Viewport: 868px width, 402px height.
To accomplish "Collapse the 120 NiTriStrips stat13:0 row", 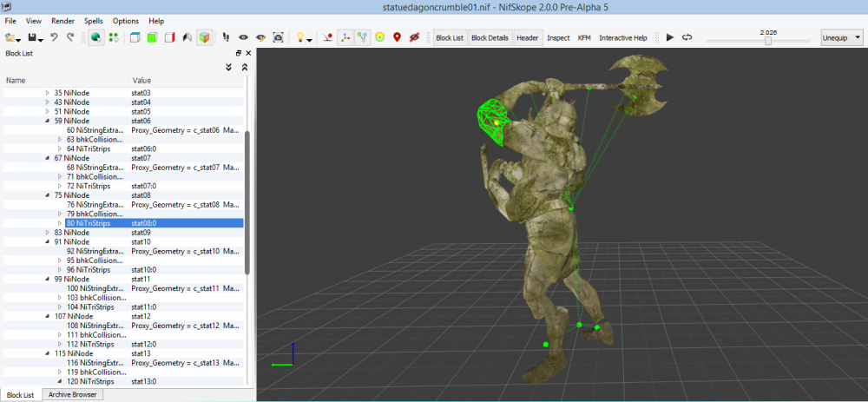I will [x=60, y=381].
